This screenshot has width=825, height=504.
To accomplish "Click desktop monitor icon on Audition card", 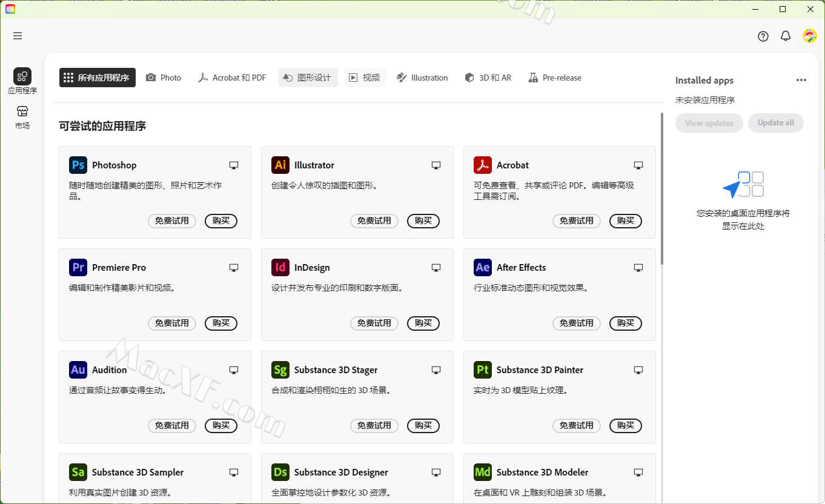I will (x=234, y=370).
